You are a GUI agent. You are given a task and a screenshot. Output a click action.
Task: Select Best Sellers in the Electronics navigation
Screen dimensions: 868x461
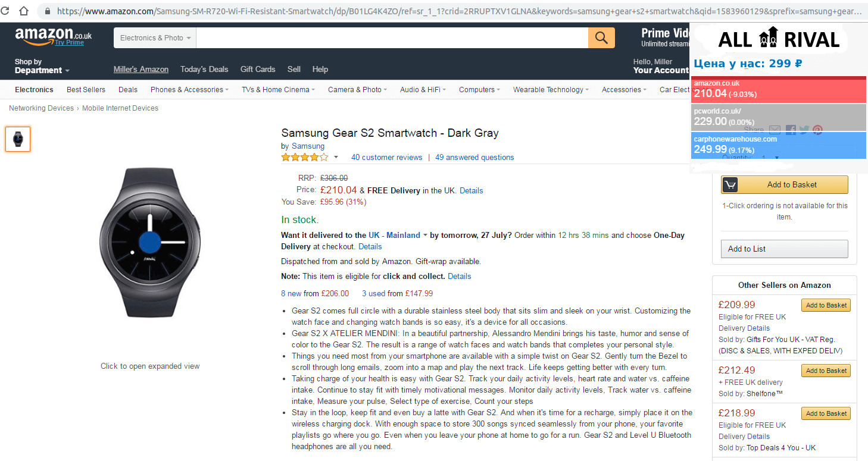click(86, 90)
